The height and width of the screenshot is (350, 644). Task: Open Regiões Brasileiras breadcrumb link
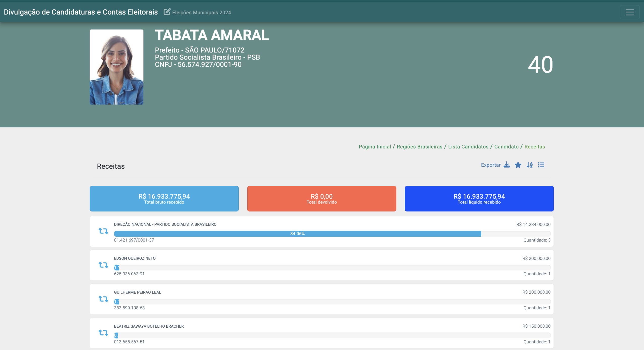[x=419, y=147]
